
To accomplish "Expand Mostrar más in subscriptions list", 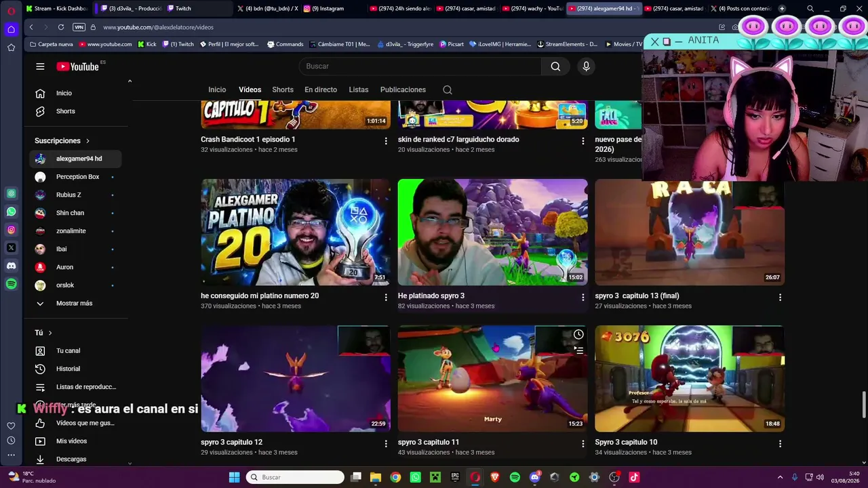I will [75, 303].
